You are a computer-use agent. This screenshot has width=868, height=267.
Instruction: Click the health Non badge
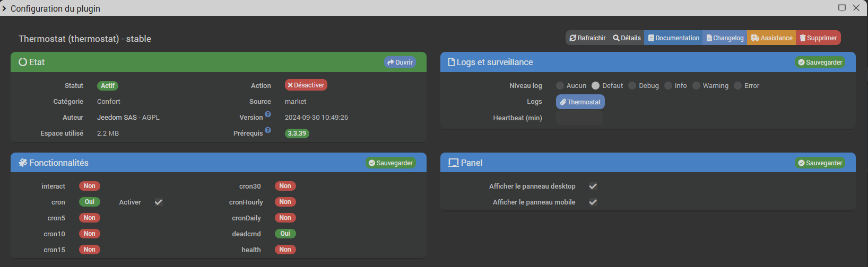point(285,250)
